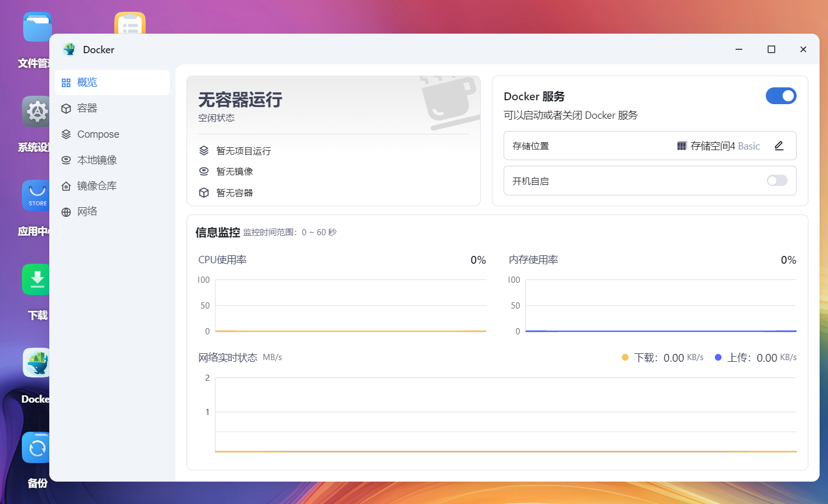Click 暂无镜像 status text
This screenshot has height=504, width=828.
[x=235, y=171]
